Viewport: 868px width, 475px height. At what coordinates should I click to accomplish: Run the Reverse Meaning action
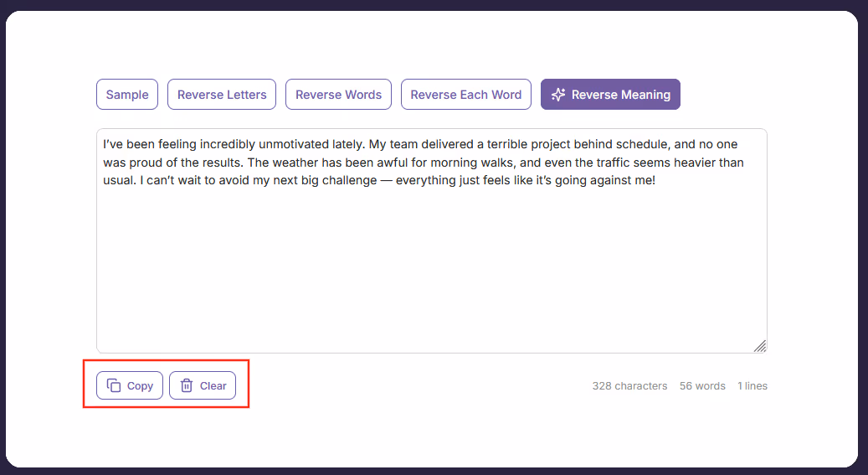pos(610,94)
